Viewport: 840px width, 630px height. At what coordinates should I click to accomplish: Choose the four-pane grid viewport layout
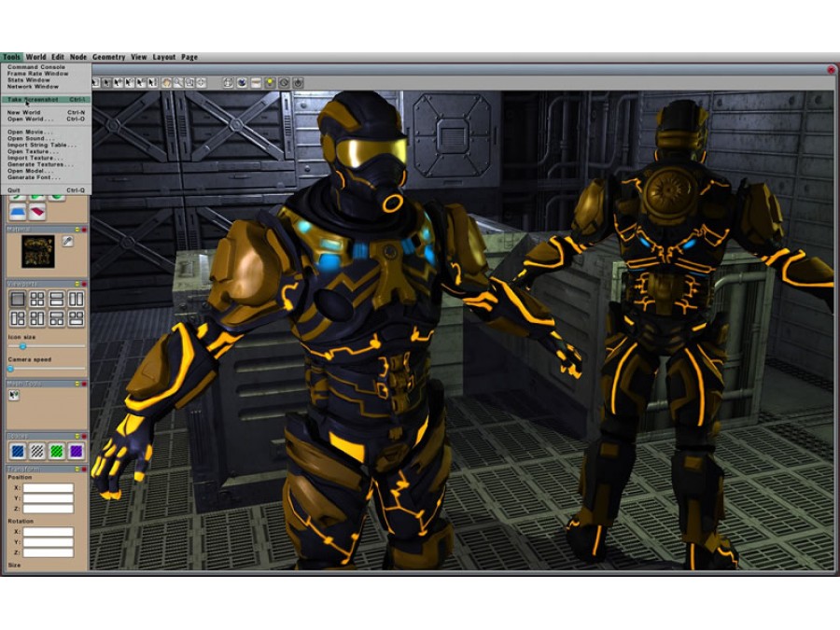click(37, 300)
